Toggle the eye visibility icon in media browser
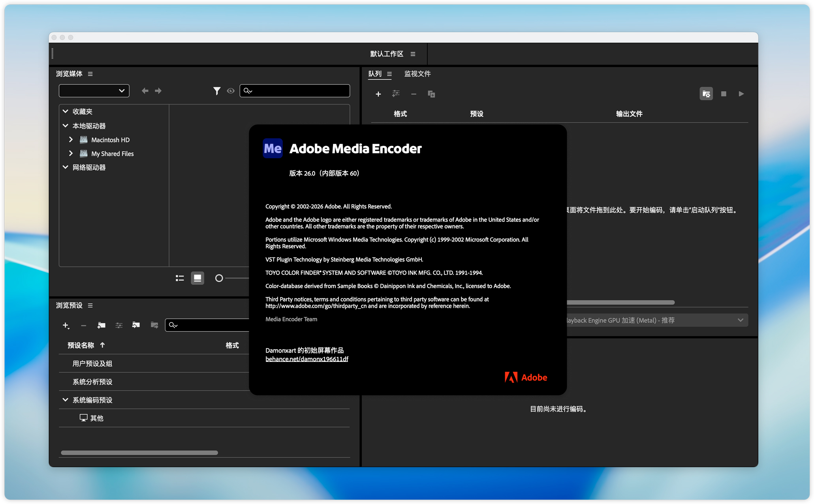The height and width of the screenshot is (504, 814). tap(231, 91)
